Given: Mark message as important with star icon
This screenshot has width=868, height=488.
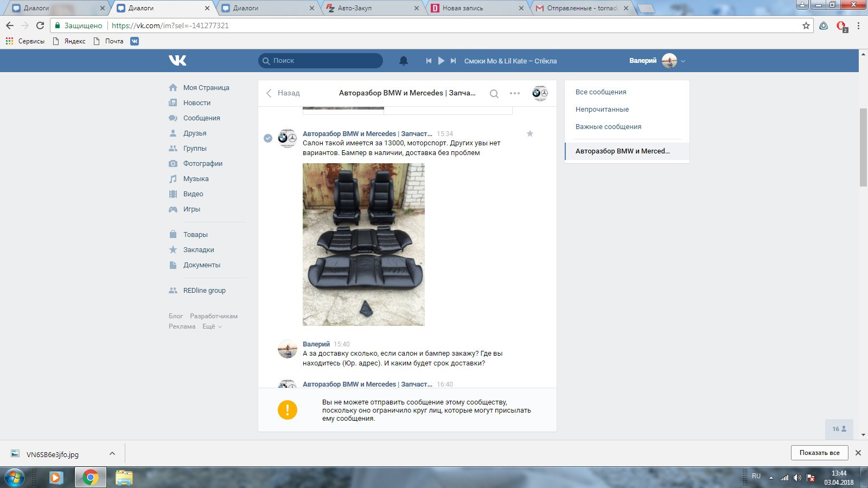Looking at the screenshot, I should [x=530, y=133].
